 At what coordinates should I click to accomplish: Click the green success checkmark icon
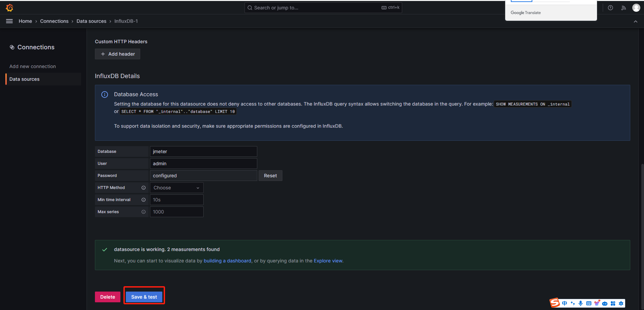(x=105, y=250)
